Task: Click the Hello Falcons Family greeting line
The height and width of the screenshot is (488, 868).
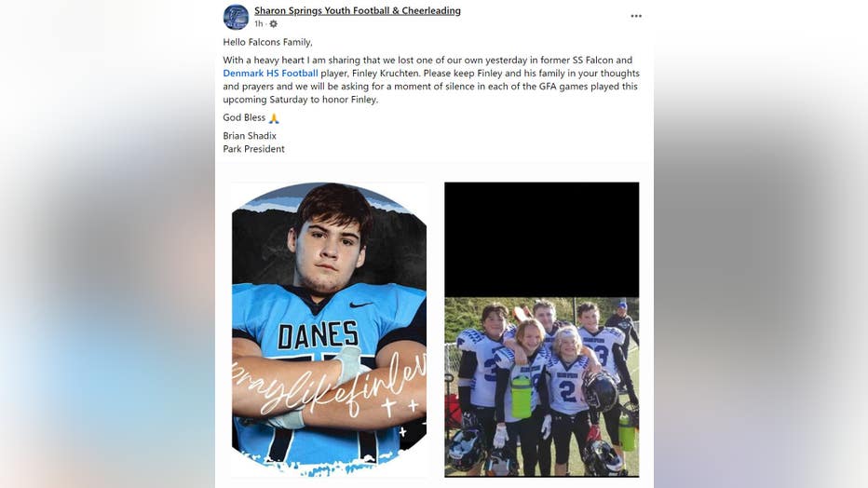Action: (x=268, y=42)
